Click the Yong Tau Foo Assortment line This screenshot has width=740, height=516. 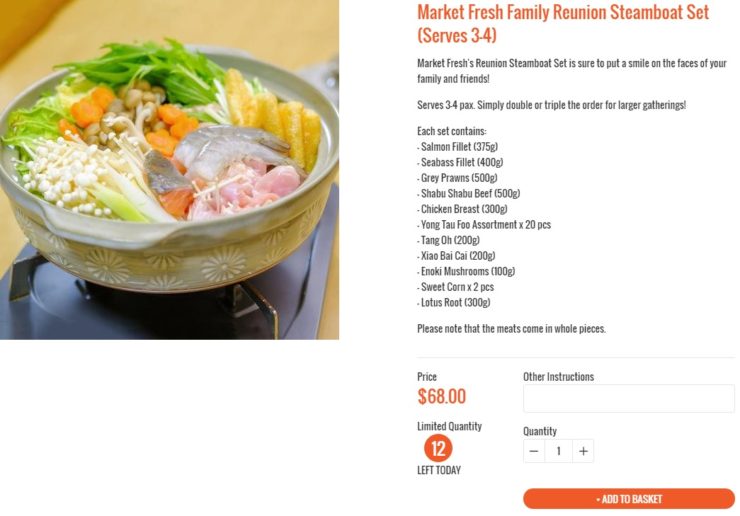(484, 225)
